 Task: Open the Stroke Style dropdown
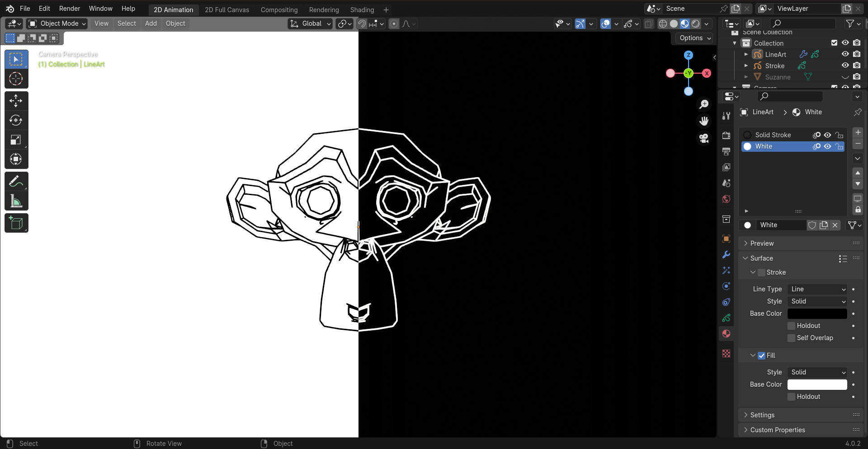pos(817,301)
